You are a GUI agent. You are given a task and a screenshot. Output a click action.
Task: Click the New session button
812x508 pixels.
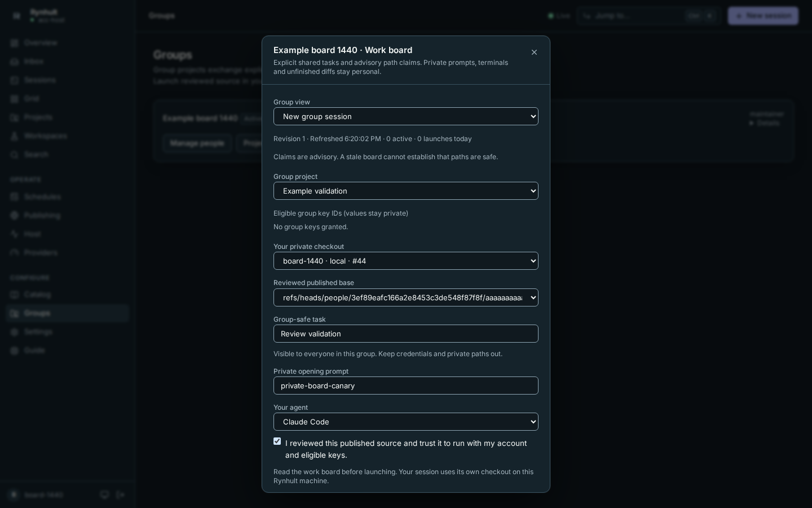point(763,16)
